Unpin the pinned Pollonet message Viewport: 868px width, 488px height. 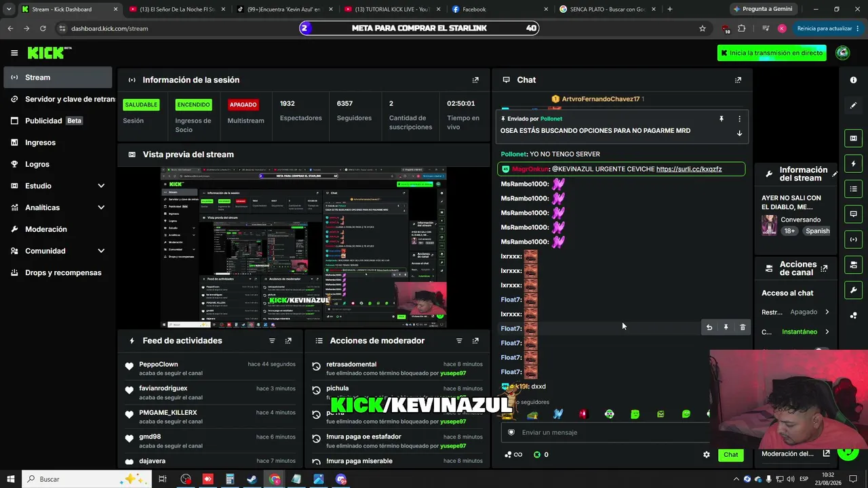point(722,119)
